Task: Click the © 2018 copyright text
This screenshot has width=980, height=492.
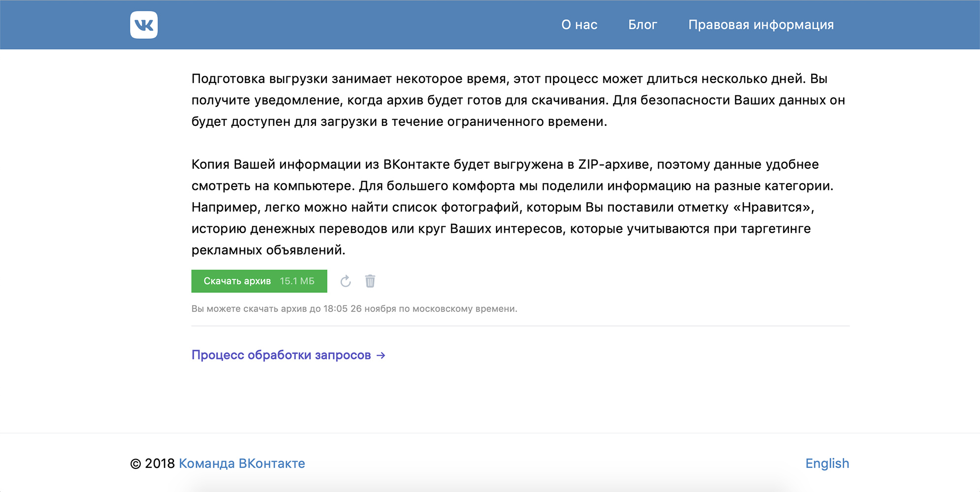Action: point(153,463)
